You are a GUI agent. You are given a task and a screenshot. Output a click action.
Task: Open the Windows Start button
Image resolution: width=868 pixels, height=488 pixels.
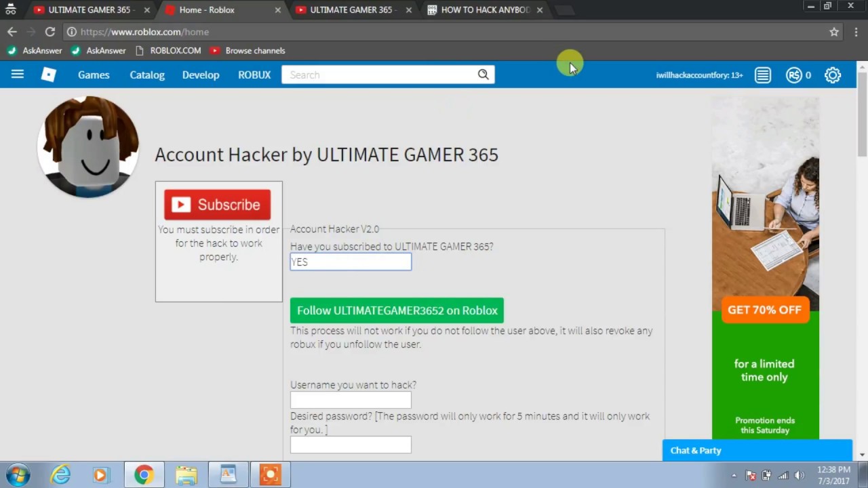18,475
